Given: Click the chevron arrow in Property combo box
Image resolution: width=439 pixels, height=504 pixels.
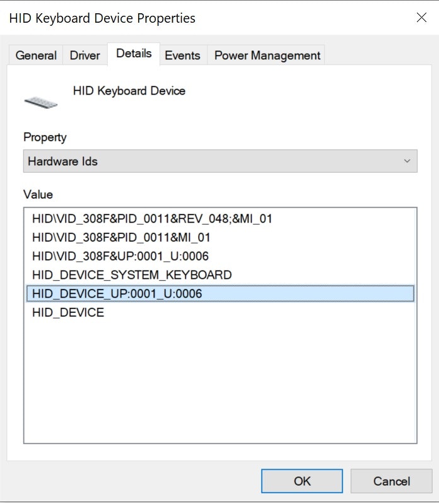Looking at the screenshot, I should tap(407, 161).
